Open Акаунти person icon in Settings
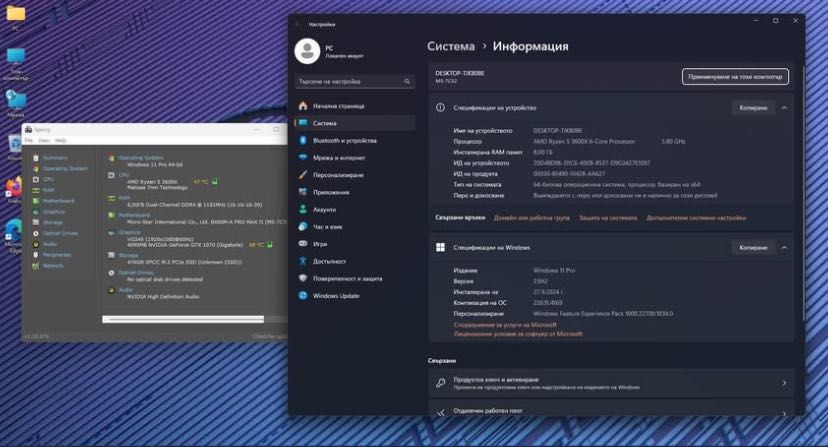Screen dimensions: 828x447 pyautogui.click(x=303, y=209)
